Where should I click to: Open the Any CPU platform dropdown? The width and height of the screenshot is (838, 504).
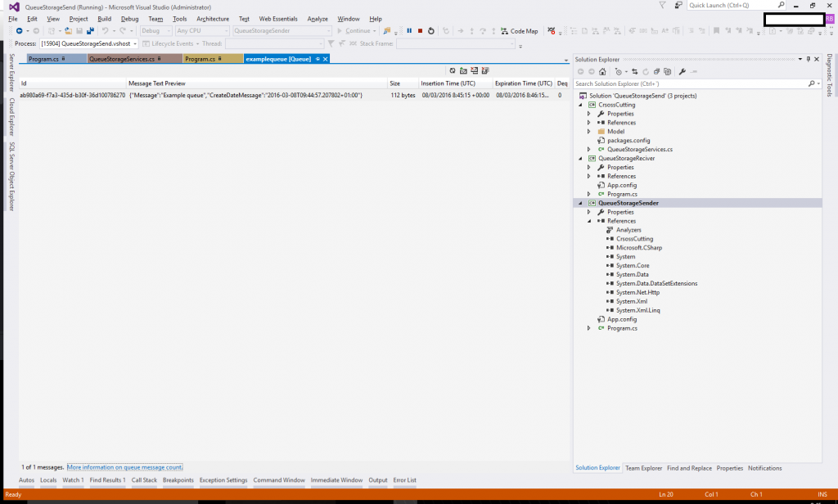202,30
